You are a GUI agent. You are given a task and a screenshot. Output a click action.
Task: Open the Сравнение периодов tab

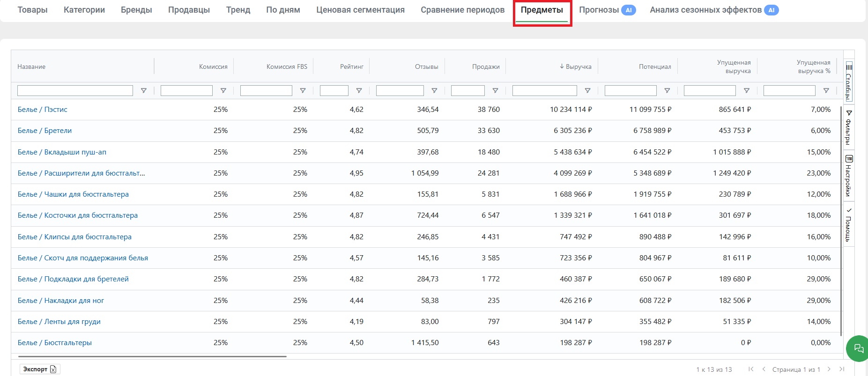(462, 10)
